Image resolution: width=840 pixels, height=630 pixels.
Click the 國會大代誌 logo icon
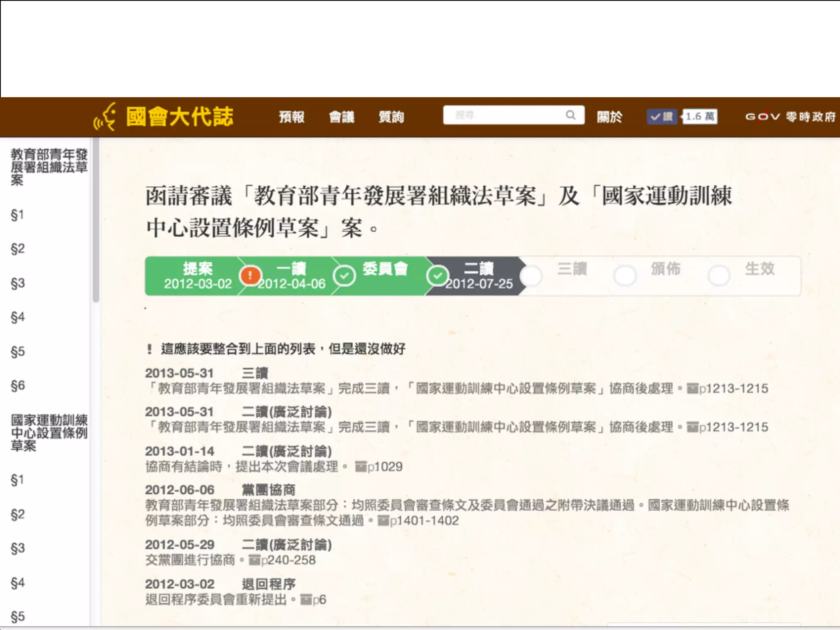(105, 117)
